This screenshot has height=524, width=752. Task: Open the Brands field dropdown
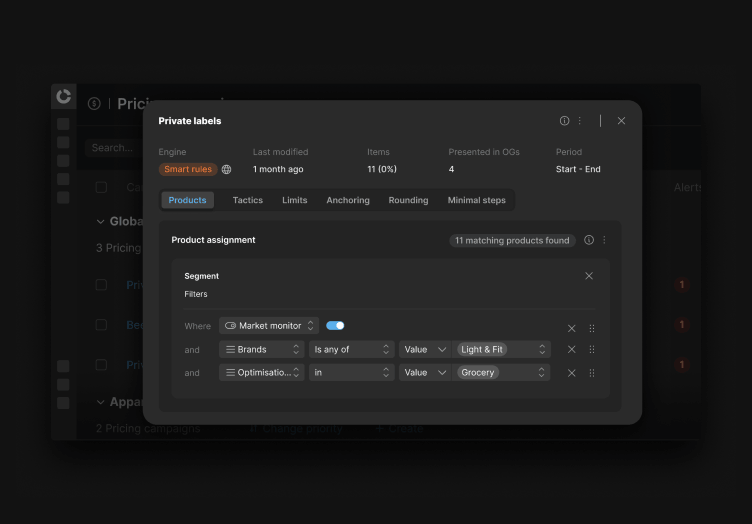[262, 349]
